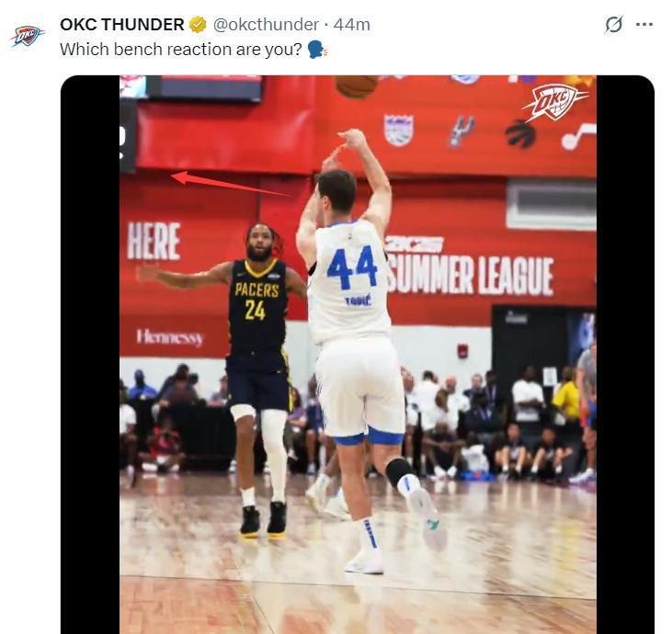Click the Kings team logo on wall
The image size is (672, 634).
[x=398, y=130]
